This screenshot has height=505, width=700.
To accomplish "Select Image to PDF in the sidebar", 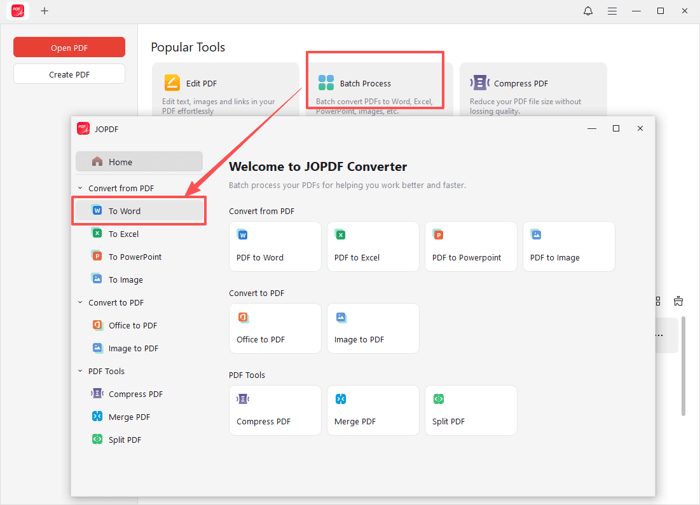I will coord(139,348).
